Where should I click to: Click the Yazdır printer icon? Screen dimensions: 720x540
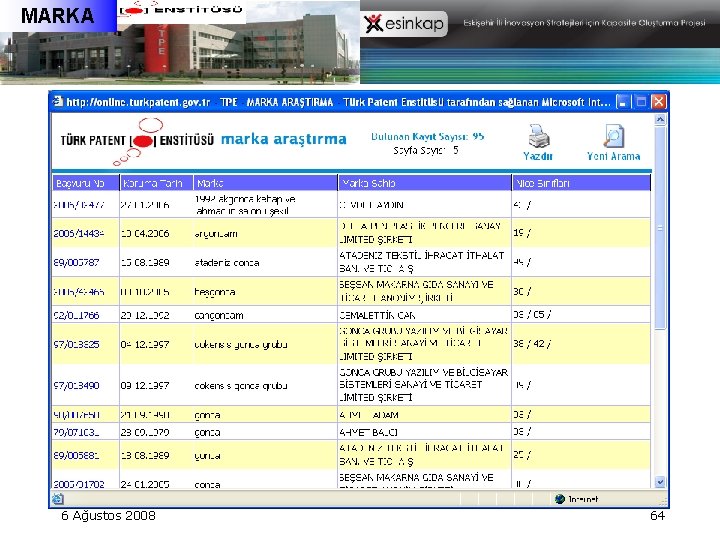point(539,136)
